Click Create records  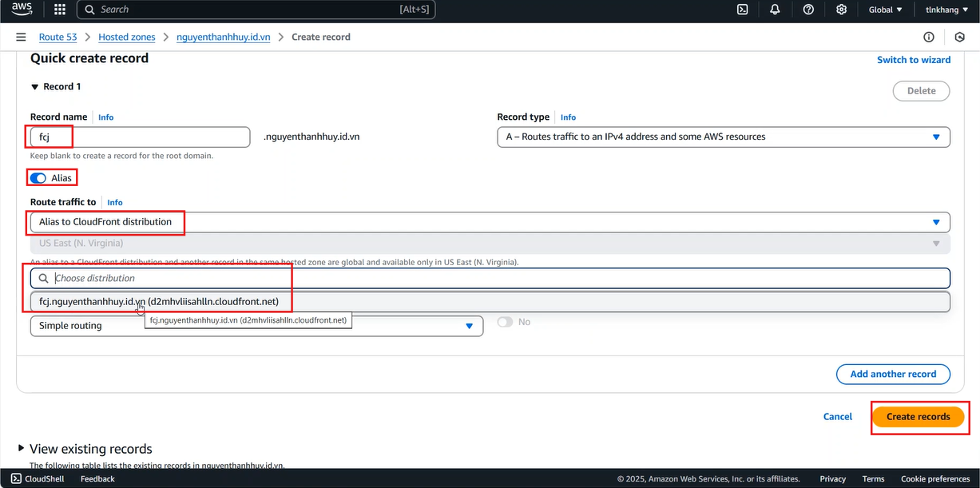(x=919, y=417)
